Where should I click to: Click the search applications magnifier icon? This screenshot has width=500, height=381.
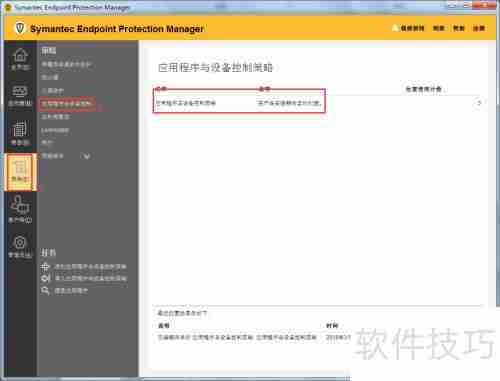coord(45,291)
